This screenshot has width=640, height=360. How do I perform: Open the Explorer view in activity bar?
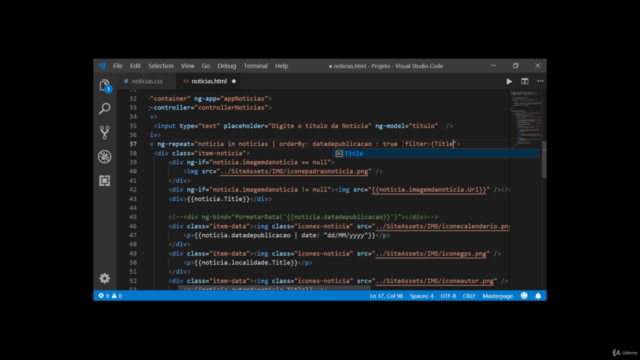click(x=105, y=85)
